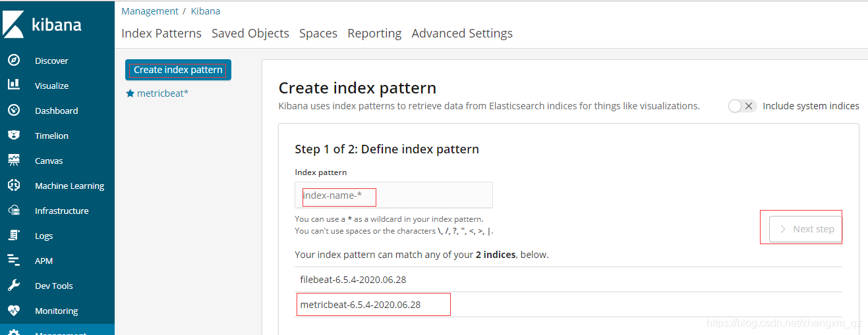Click 'Create index pattern' page heading
The image size is (868, 335).
[x=357, y=88]
